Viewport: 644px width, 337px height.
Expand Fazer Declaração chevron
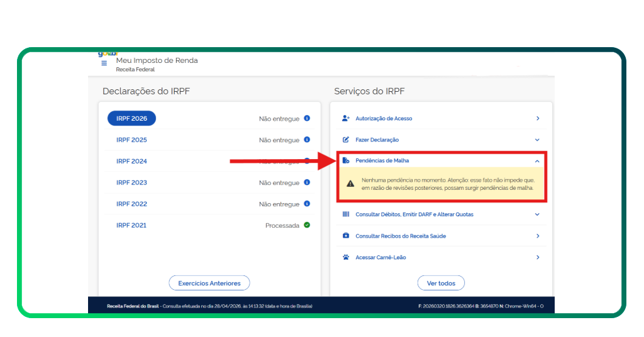click(537, 140)
